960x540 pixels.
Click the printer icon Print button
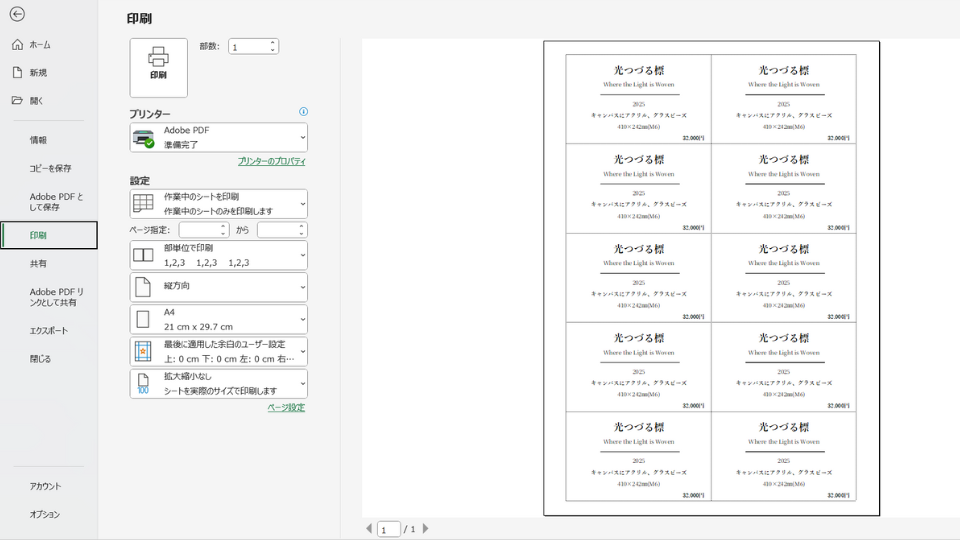pyautogui.click(x=158, y=67)
